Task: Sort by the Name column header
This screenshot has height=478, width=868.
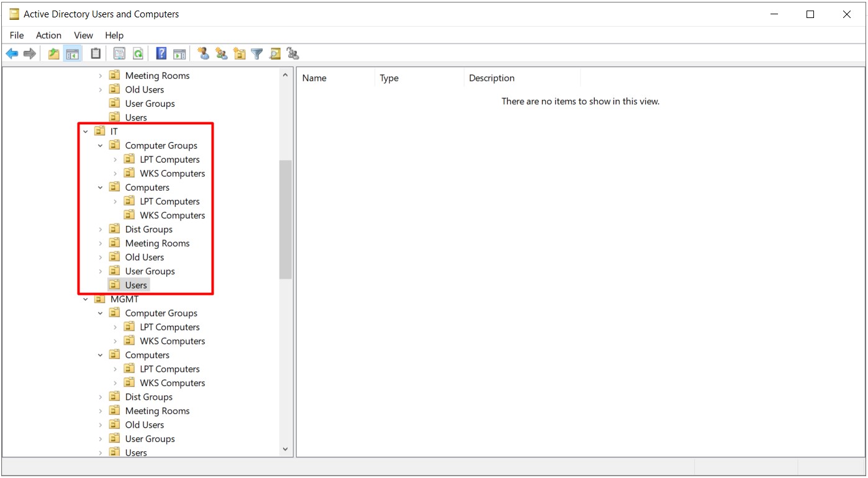Action: pyautogui.click(x=337, y=78)
